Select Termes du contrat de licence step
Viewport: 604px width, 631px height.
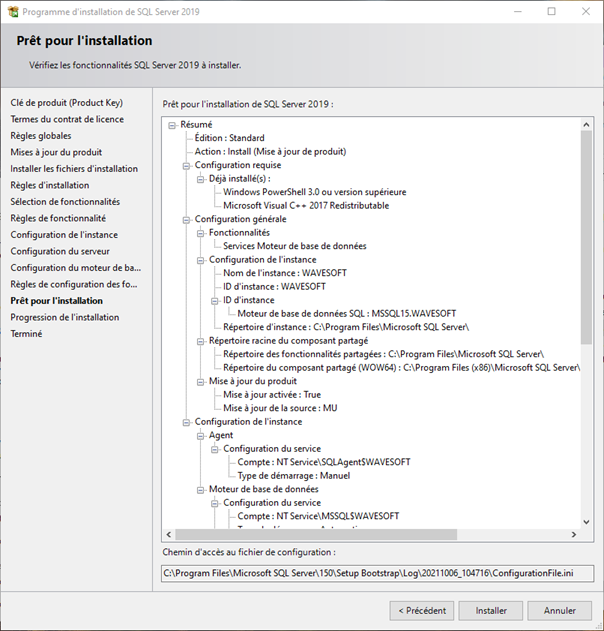pos(67,119)
